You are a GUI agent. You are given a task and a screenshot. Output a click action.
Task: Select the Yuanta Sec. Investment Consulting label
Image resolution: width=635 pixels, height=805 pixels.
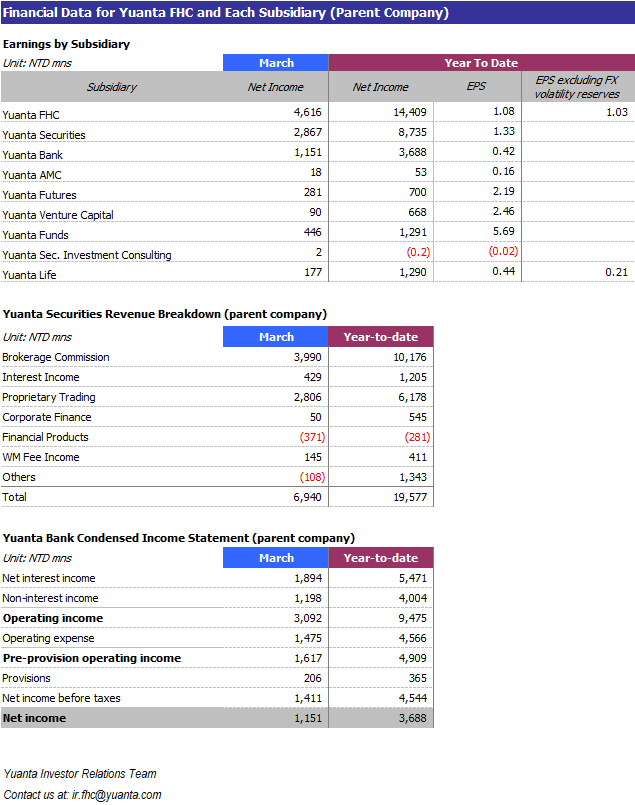[x=87, y=255]
